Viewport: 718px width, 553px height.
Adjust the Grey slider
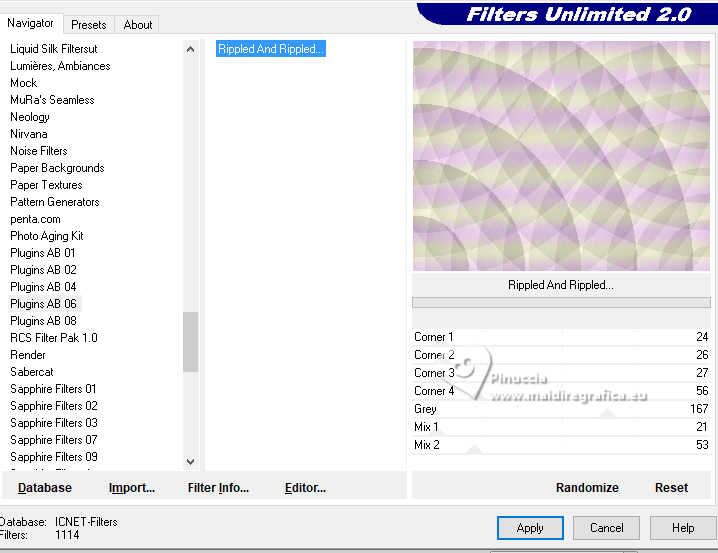point(561,409)
